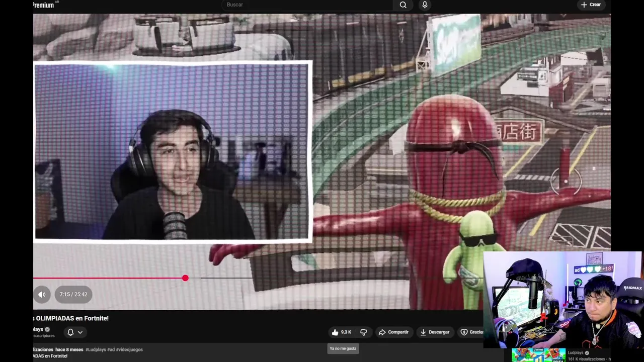The height and width of the screenshot is (362, 644).
Task: Activate voice search microphone icon
Action: click(x=425, y=5)
